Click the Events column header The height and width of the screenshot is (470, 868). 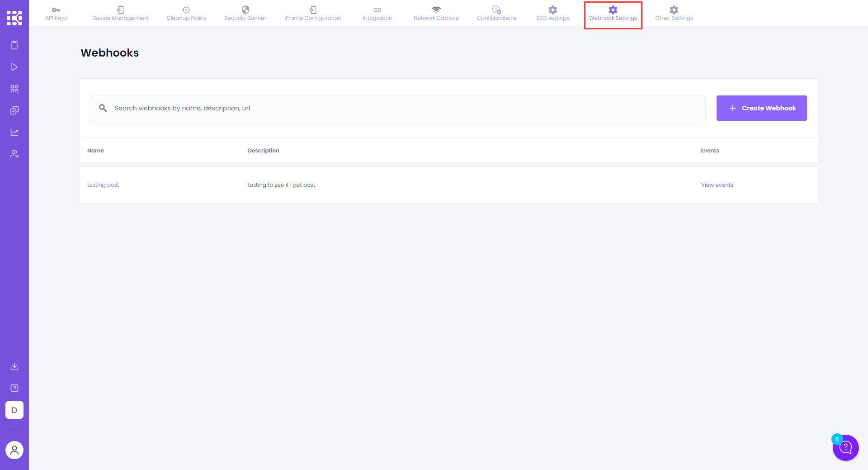click(710, 151)
